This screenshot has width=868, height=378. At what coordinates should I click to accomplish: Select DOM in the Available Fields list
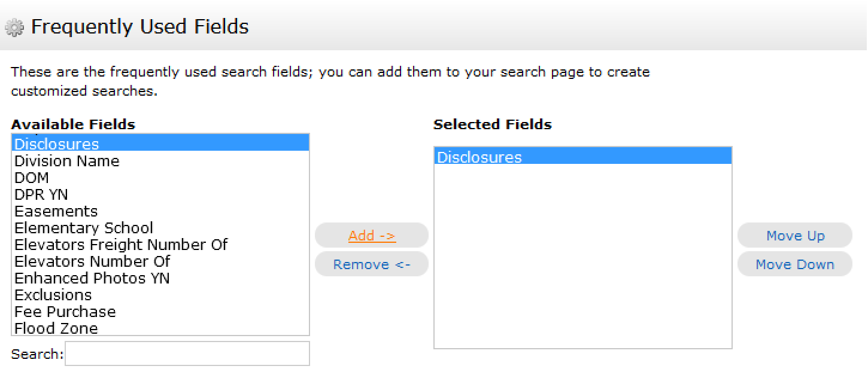point(160,178)
